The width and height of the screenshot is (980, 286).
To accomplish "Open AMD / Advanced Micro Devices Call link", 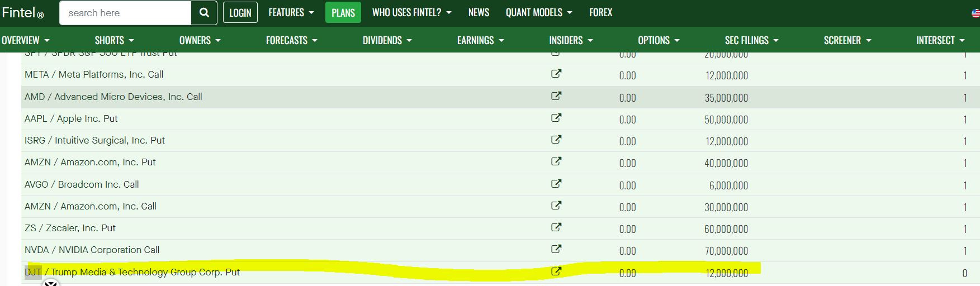I will (x=113, y=97).
